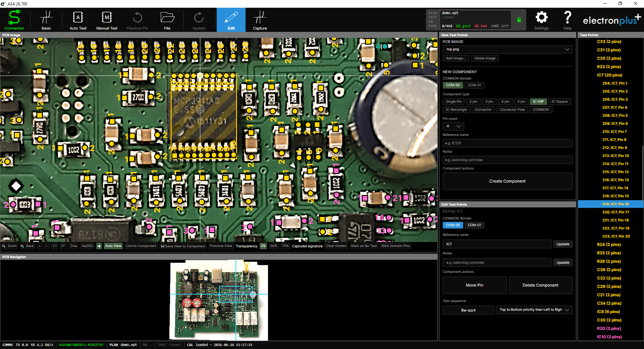Choose Single Pin component type

(453, 102)
